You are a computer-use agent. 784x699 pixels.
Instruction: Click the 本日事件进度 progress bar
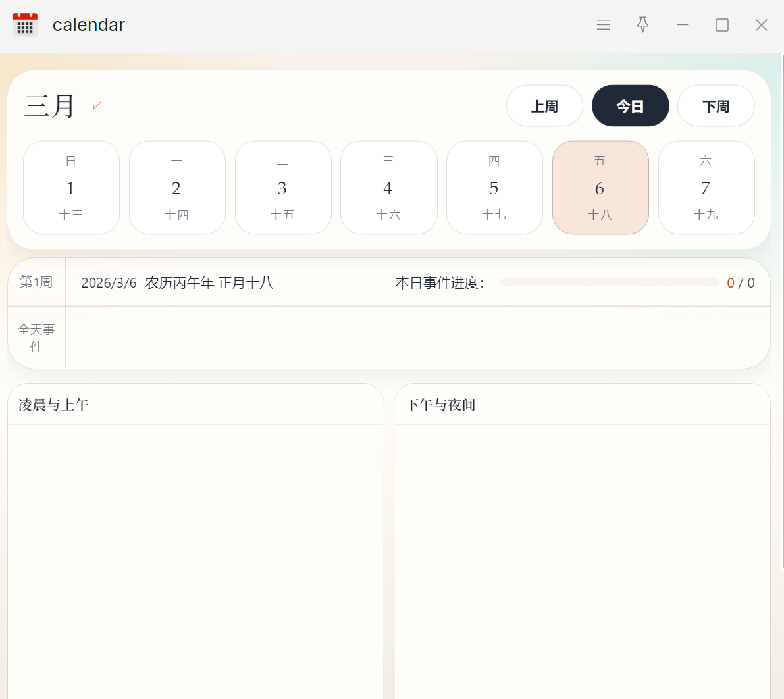(609, 282)
